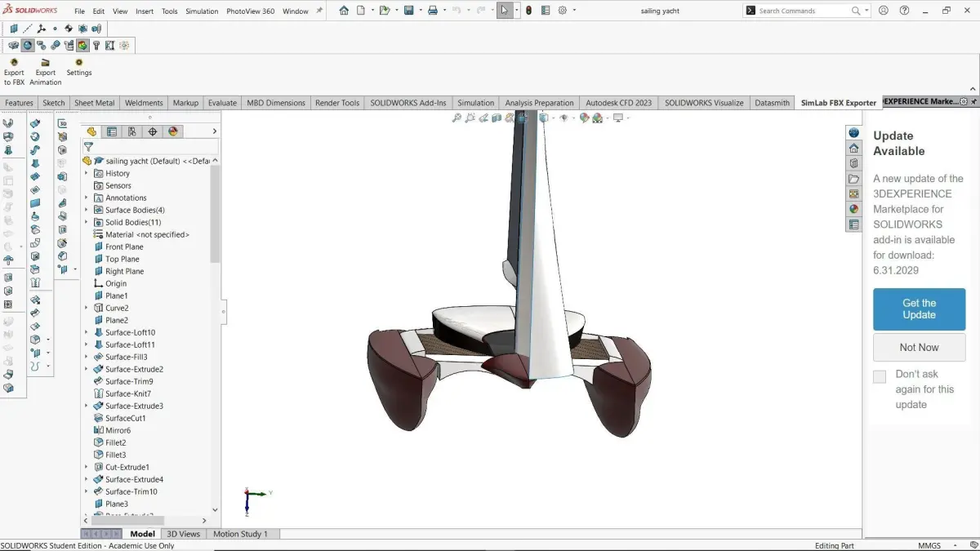Open File Explorer folder icon in task pane
The width and height of the screenshot is (980, 551).
853,179
